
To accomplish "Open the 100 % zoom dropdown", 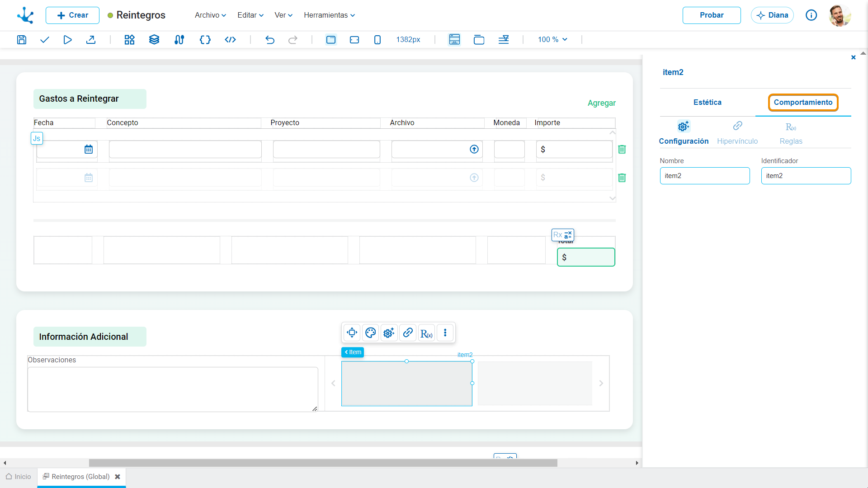I will click(552, 40).
